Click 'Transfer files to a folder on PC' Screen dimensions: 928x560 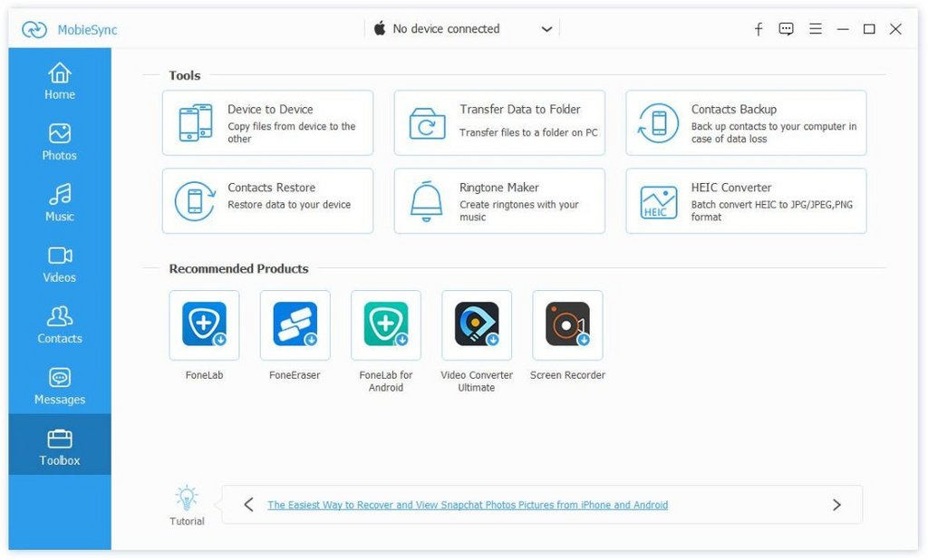tap(528, 132)
